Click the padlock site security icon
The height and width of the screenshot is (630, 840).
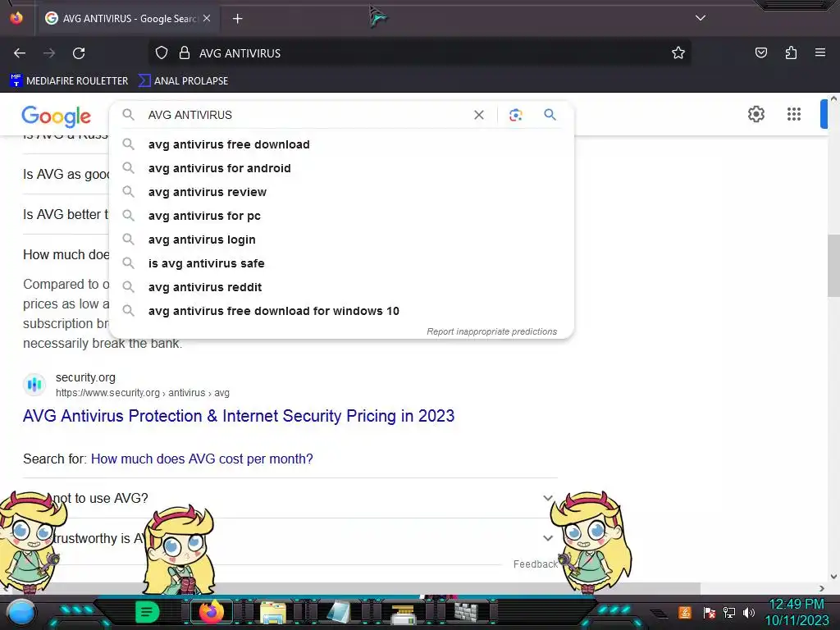[185, 53]
